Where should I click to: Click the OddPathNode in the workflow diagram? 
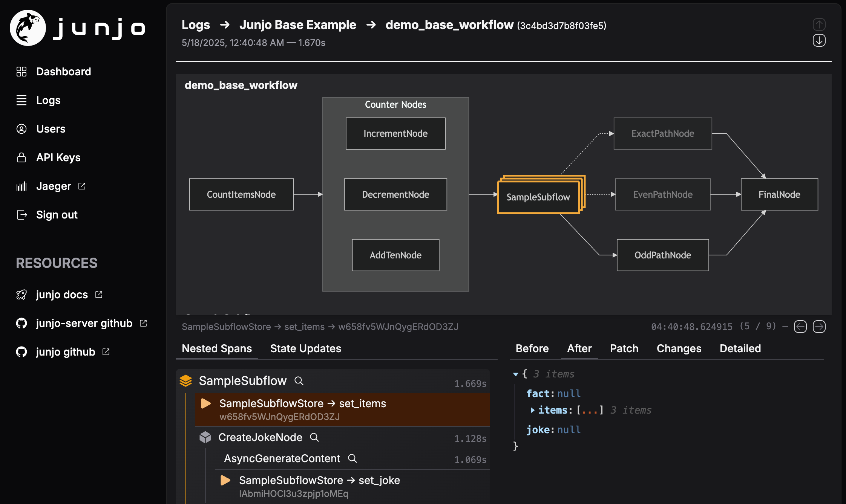[662, 255]
